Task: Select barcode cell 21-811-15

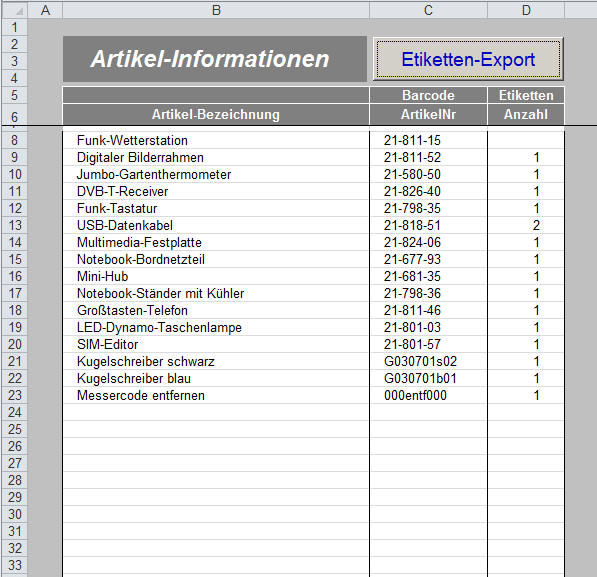Action: point(428,140)
